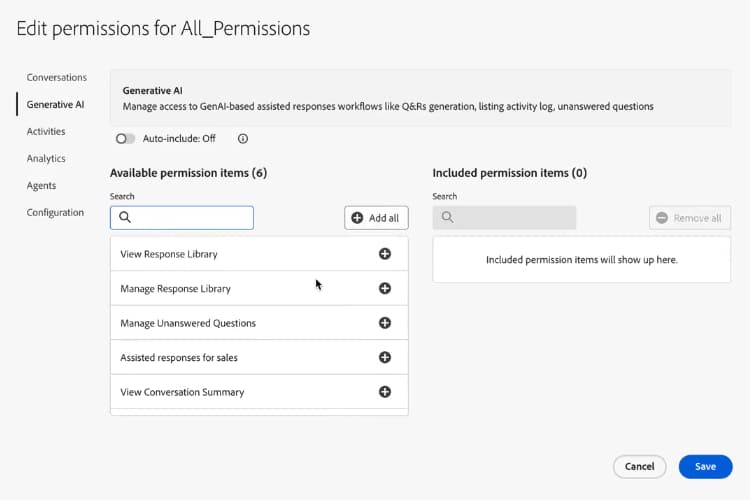Open the Configuration section
Screen dimensions: 750x500
click(x=55, y=212)
